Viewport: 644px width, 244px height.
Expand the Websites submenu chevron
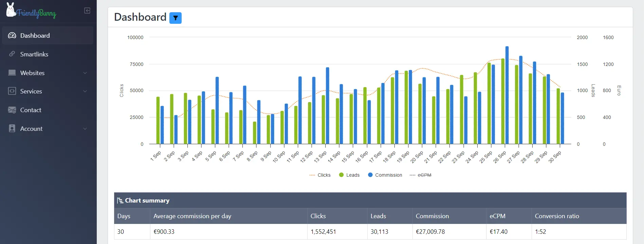(85, 73)
